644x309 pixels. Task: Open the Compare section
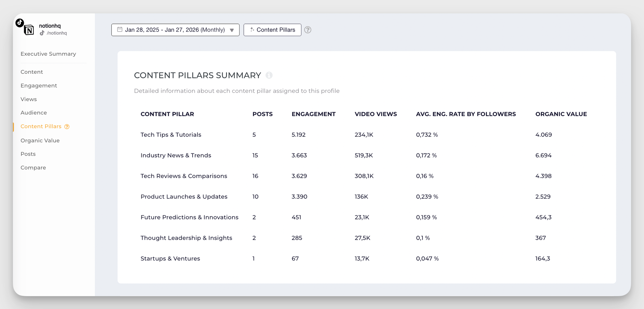click(33, 167)
